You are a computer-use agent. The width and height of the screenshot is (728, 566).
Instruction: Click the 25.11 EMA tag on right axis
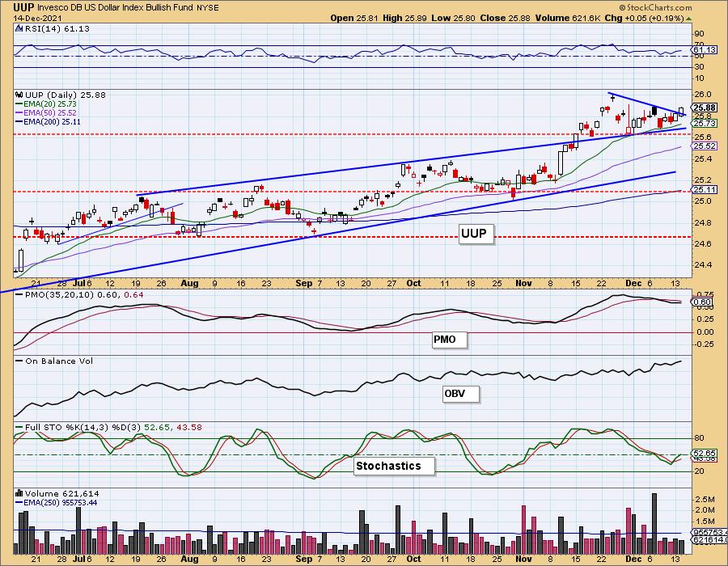705,189
